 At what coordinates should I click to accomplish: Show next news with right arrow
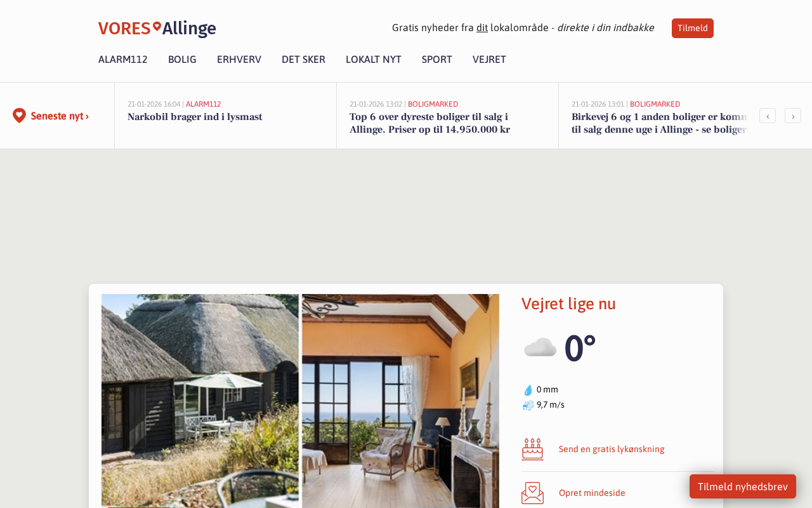coord(793,116)
